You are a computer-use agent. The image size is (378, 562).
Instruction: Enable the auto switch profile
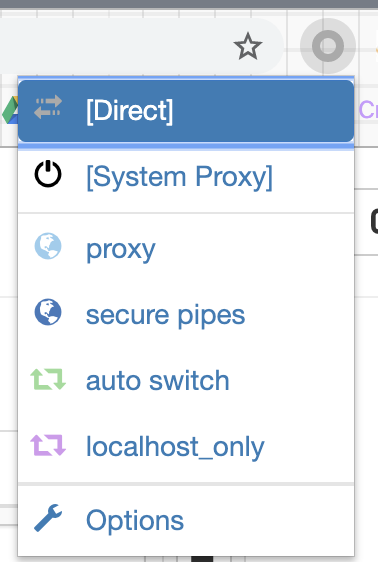(186, 380)
